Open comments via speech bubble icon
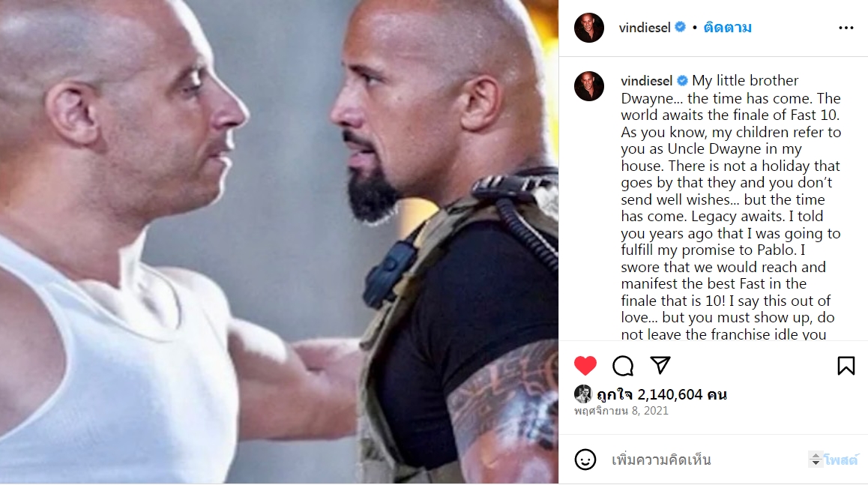Screen dimensions: 868x485 point(623,366)
